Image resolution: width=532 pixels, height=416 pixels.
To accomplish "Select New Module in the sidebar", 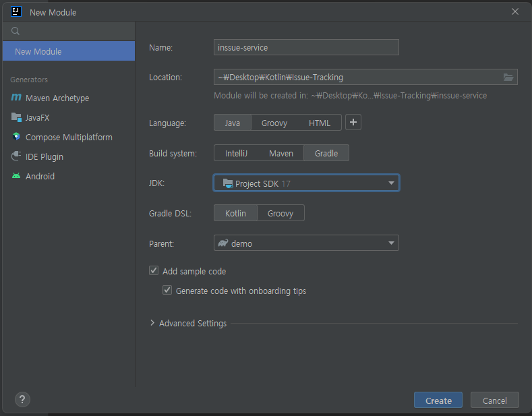I will [69, 51].
